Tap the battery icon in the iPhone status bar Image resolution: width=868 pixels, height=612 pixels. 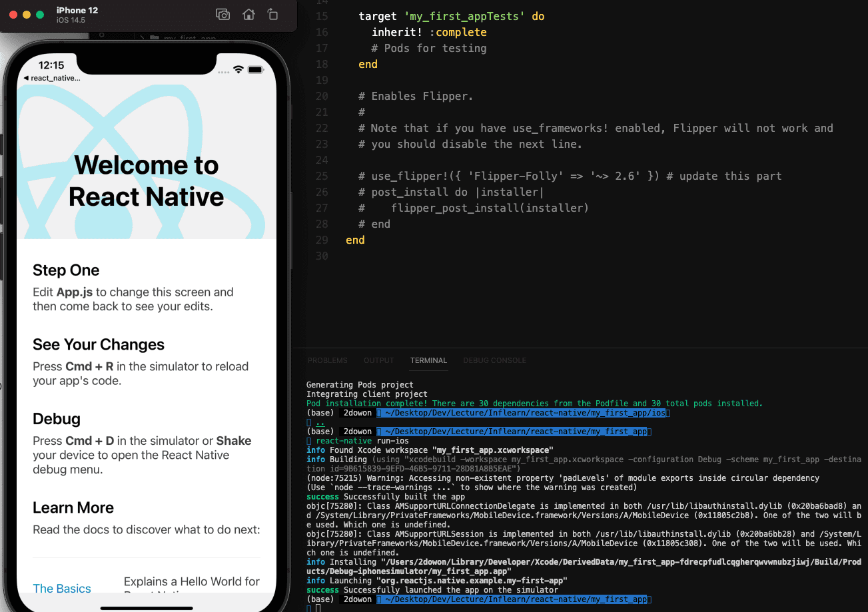(x=256, y=70)
